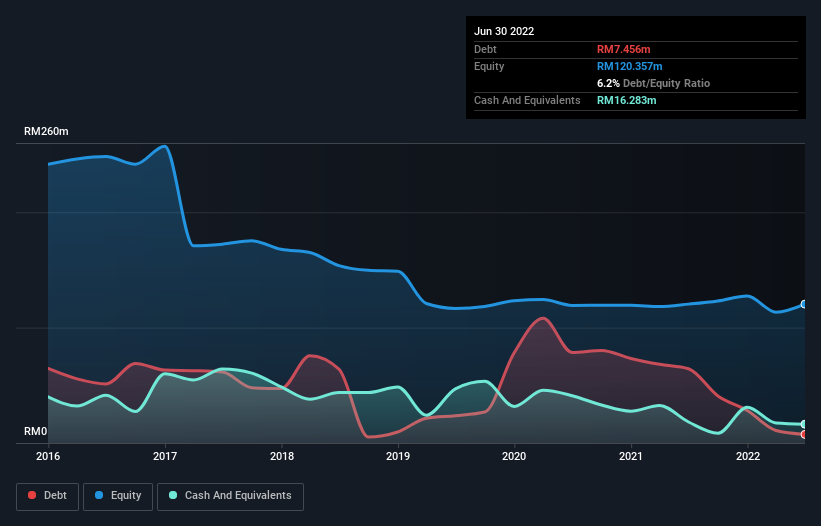Viewport: 821px width, 526px height.
Task: Click the 2016 axis label
Action: coord(48,456)
